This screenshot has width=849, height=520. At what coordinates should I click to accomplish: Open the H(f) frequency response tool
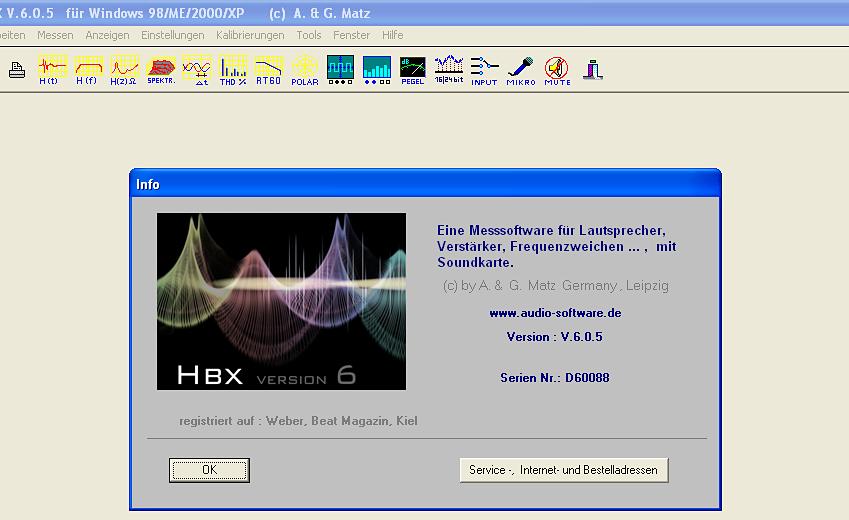point(88,70)
